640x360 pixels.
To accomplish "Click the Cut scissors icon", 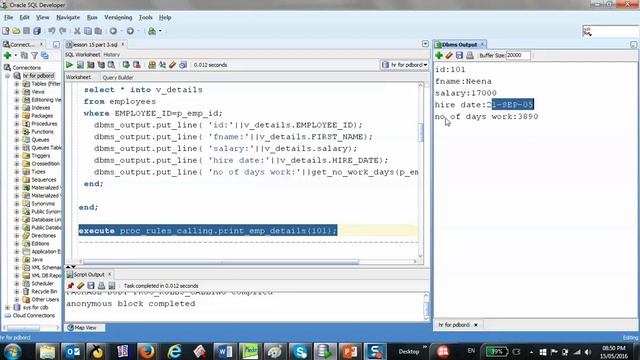I will [x=77, y=31].
